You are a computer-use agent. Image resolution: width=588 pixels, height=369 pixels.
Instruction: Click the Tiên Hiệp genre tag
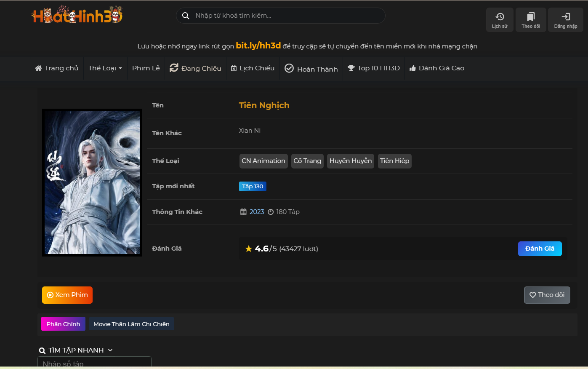(x=394, y=161)
